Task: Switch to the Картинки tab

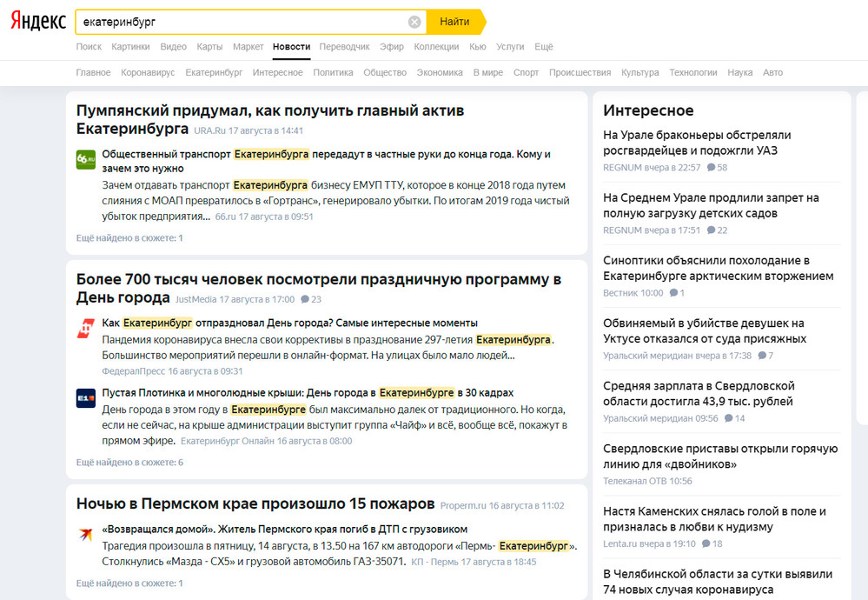Action: (x=131, y=47)
